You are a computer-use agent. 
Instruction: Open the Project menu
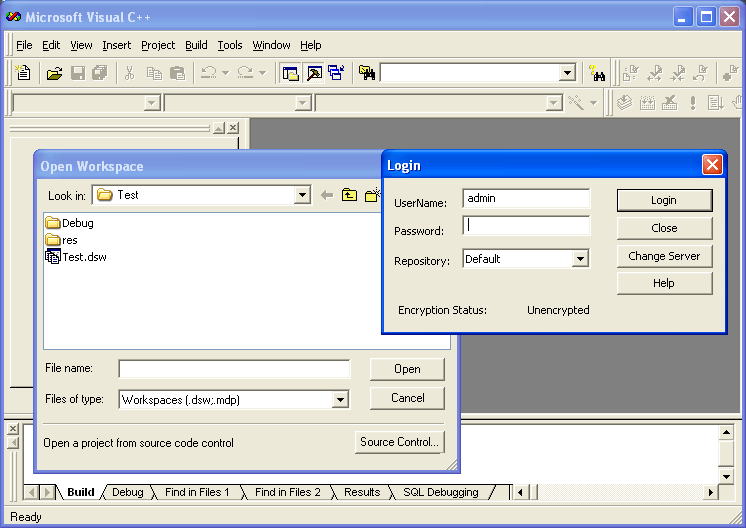(x=158, y=45)
